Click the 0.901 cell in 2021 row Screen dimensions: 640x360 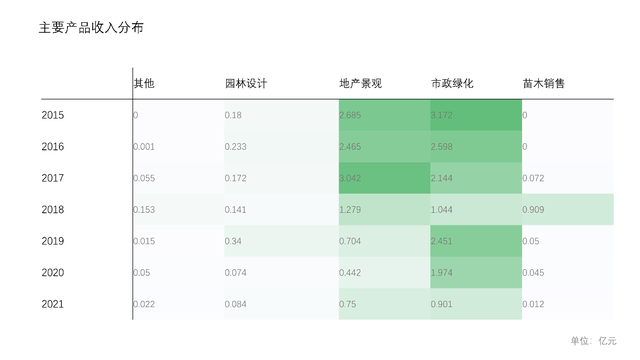pos(476,304)
